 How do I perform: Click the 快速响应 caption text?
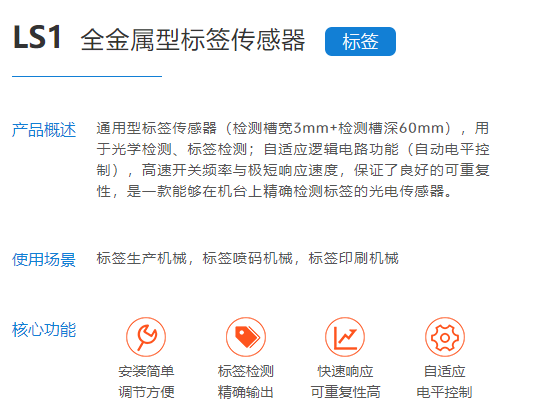[345, 371]
